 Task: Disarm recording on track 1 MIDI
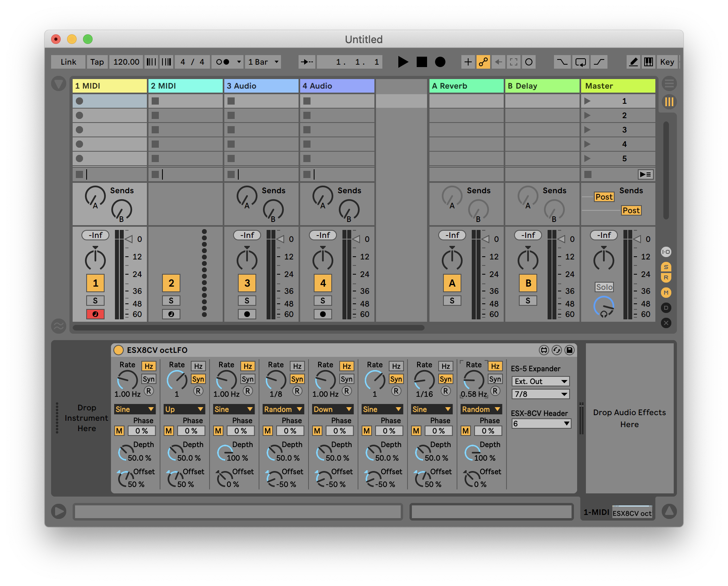[95, 314]
